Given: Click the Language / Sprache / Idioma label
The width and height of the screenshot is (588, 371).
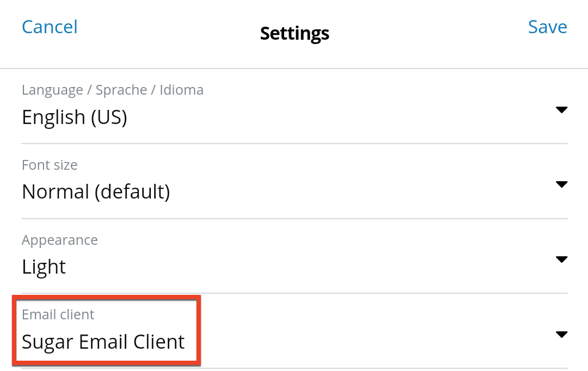Looking at the screenshot, I should (x=112, y=90).
